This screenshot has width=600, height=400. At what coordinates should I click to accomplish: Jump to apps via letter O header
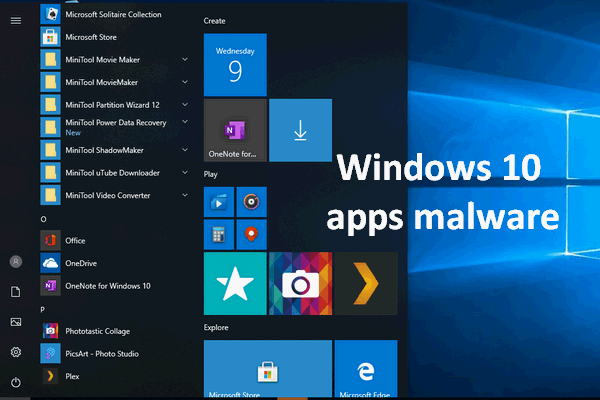(x=43, y=219)
